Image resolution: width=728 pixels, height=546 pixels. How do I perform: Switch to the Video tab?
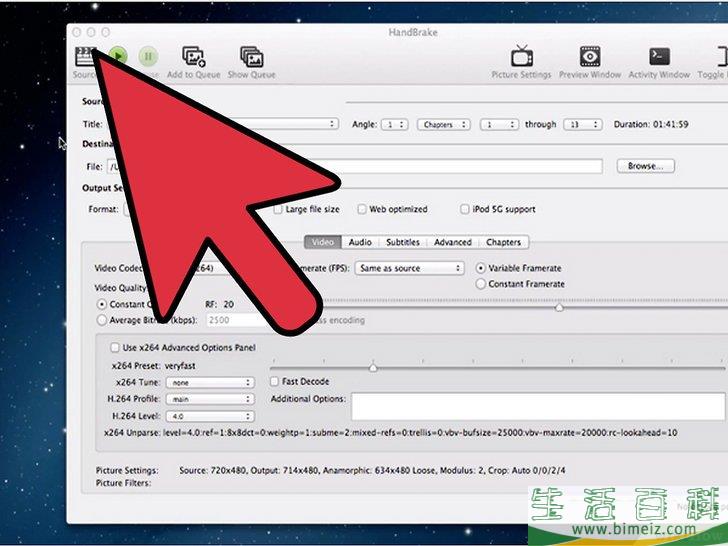pyautogui.click(x=323, y=242)
